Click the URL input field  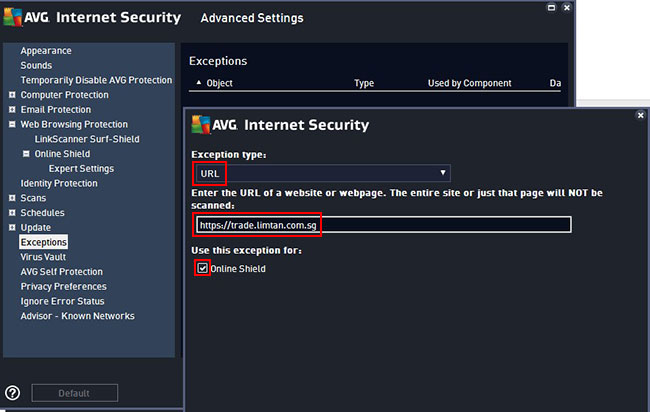coord(383,225)
